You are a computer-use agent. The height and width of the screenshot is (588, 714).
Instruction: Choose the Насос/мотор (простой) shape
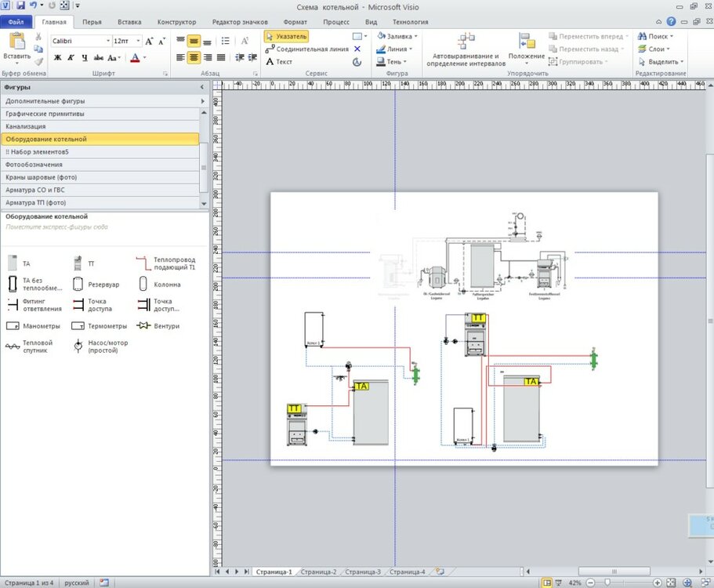[x=93, y=347]
